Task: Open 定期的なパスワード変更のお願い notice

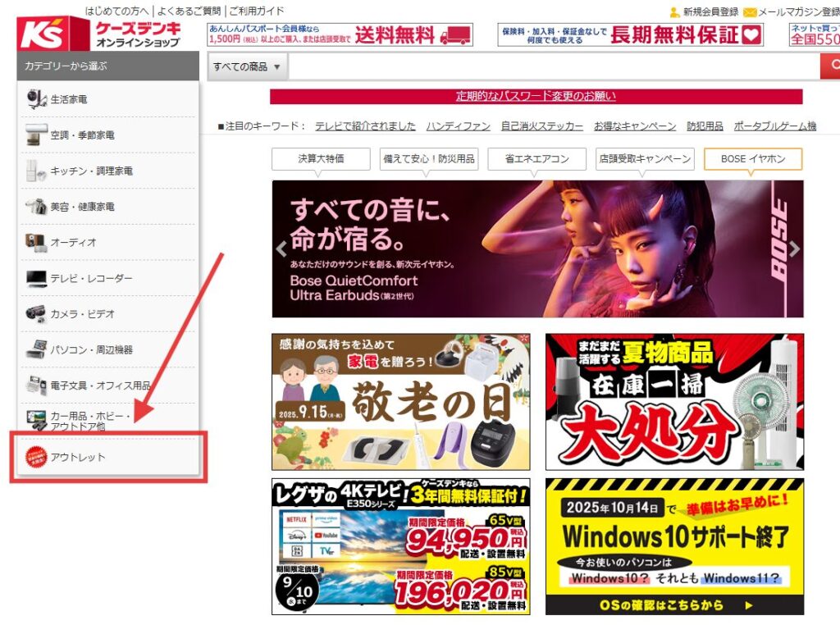Action: click(536, 96)
